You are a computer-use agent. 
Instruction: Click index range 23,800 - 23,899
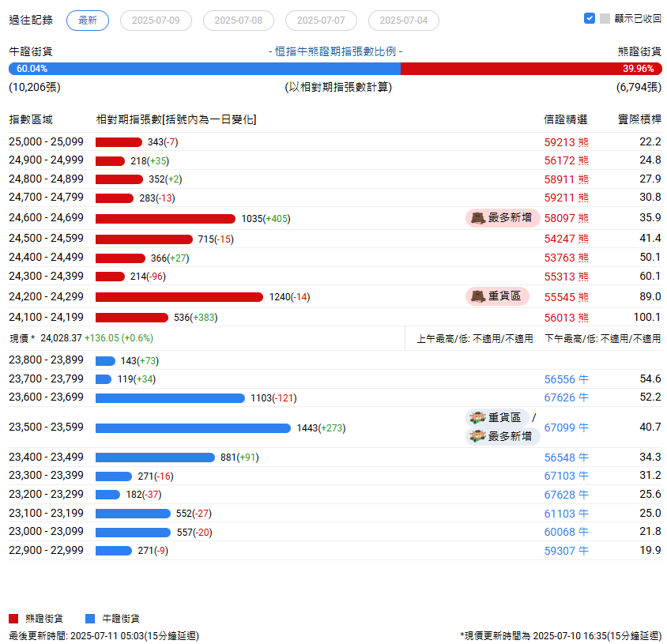point(47,360)
